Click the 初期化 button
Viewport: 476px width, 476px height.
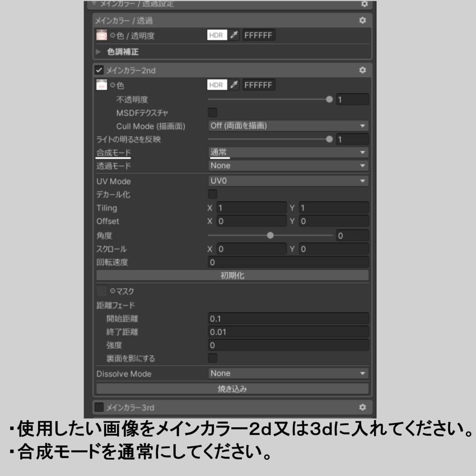pos(232,275)
